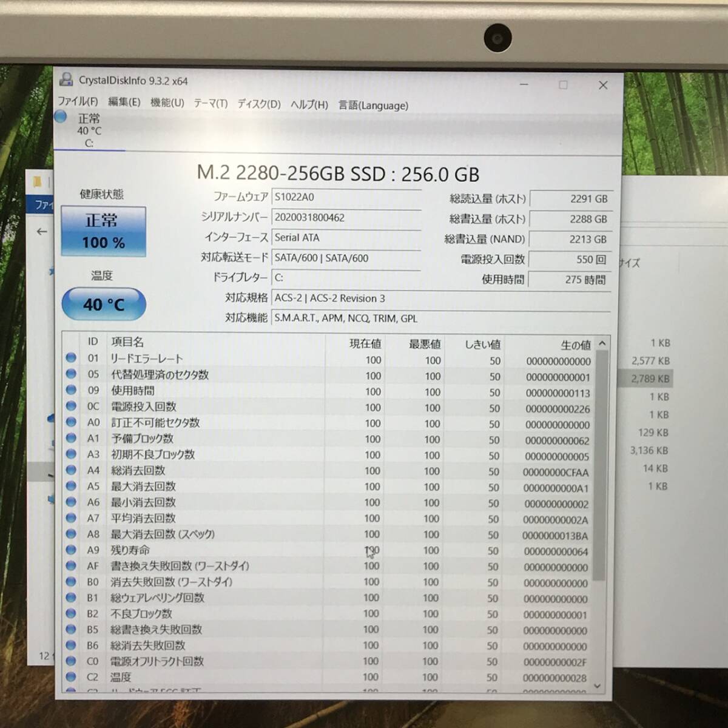Click the serial number field 2020031800462
Screen dimensions: 728x728
click(x=346, y=217)
